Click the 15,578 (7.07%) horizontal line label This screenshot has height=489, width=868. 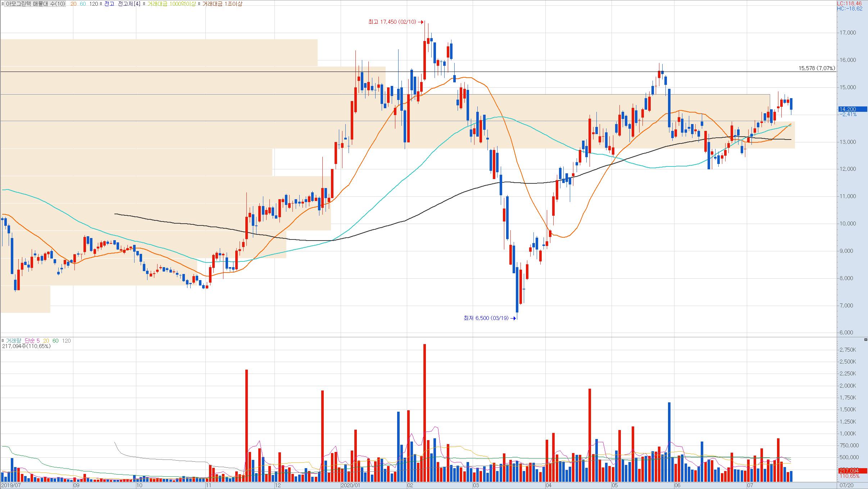pos(817,68)
